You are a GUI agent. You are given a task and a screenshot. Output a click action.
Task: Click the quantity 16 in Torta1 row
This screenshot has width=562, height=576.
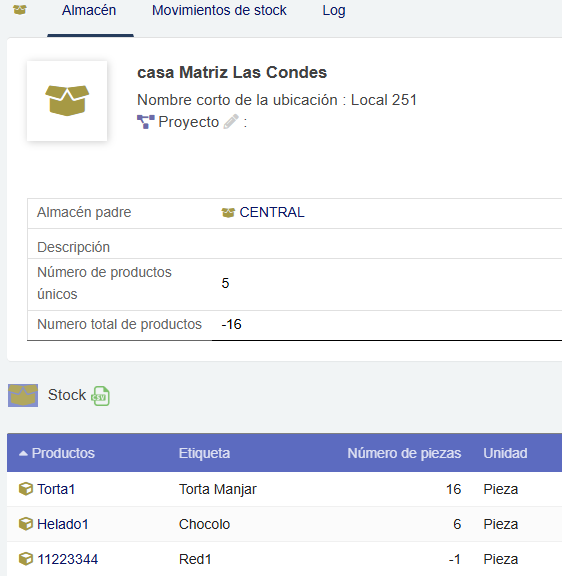[453, 489]
